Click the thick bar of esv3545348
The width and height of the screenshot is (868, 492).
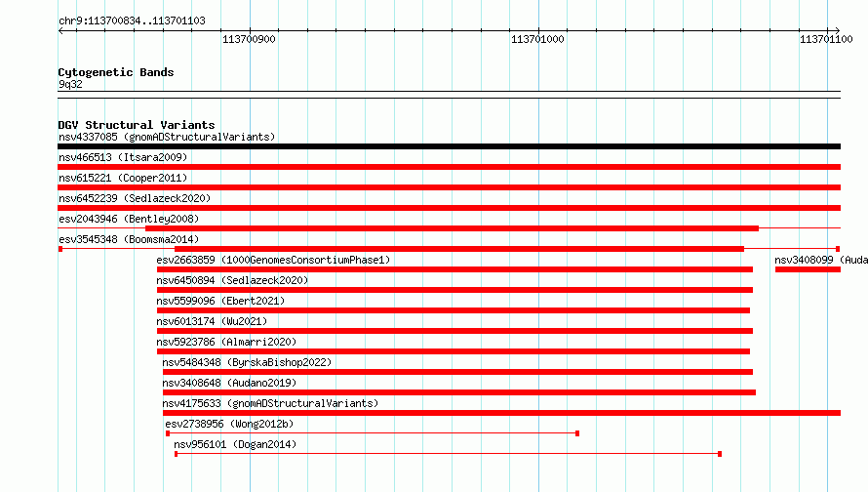point(459,249)
